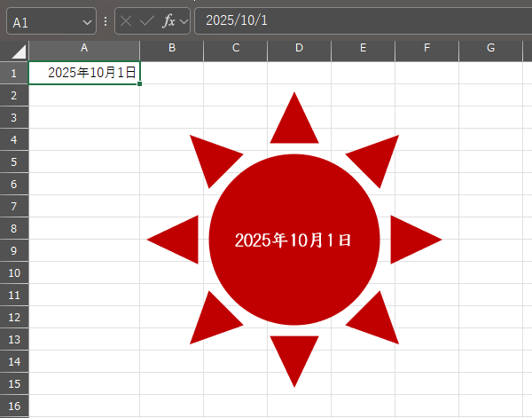Select column G header

point(490,48)
